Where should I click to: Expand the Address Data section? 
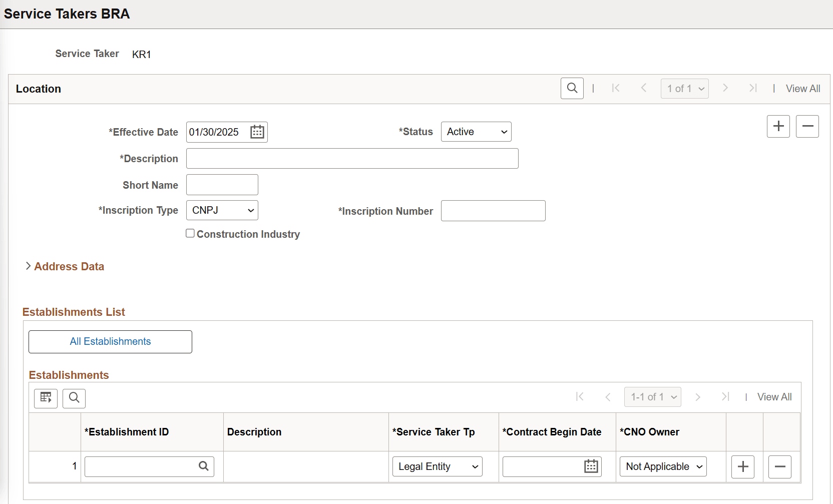65,266
